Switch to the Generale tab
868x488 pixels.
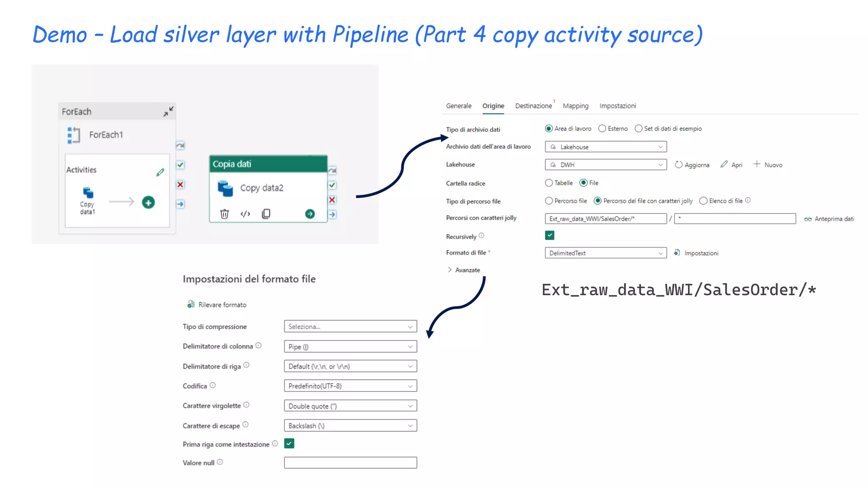459,106
